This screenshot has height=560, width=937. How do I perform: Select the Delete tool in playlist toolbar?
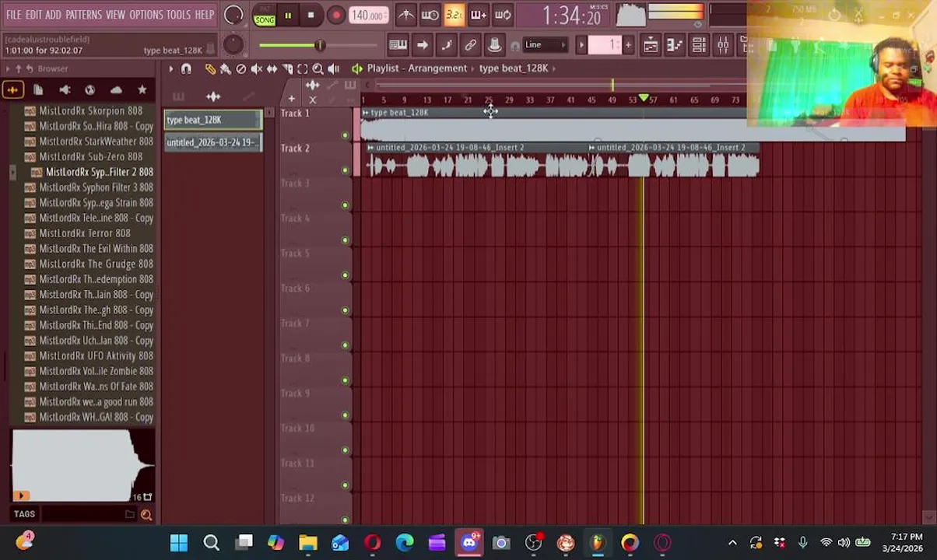[x=241, y=68]
